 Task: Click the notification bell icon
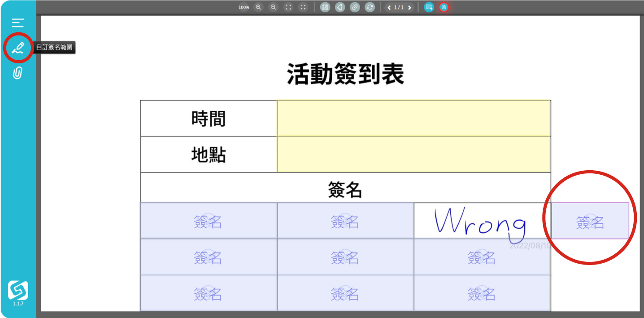coord(340,7)
